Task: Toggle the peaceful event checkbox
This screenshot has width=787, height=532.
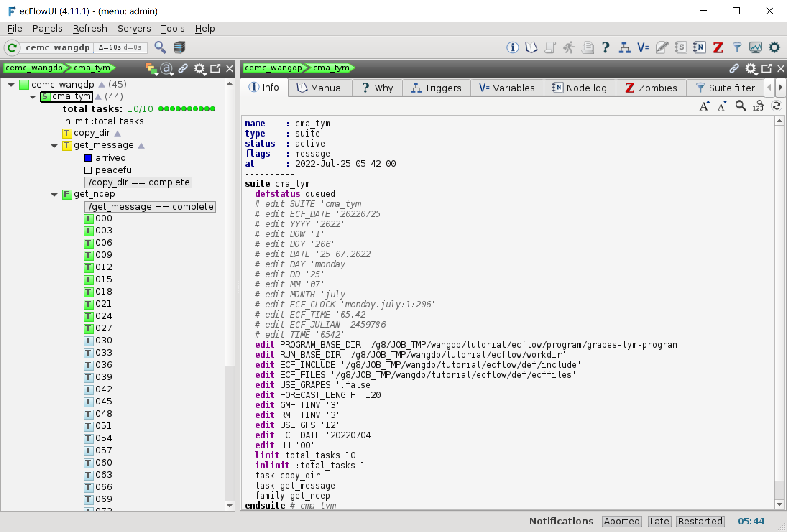Action: (88, 170)
